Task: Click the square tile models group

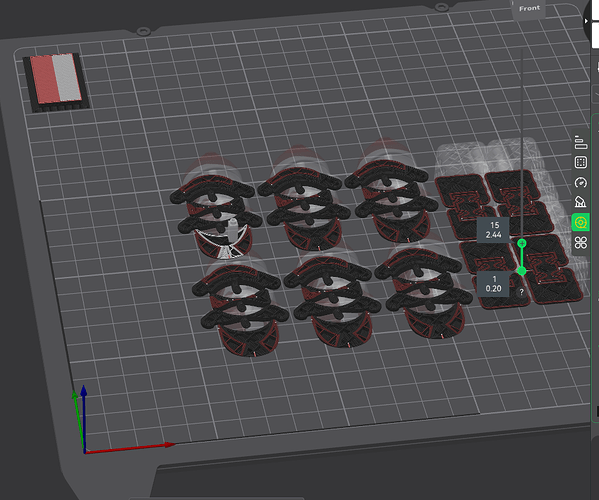Action: point(508,237)
